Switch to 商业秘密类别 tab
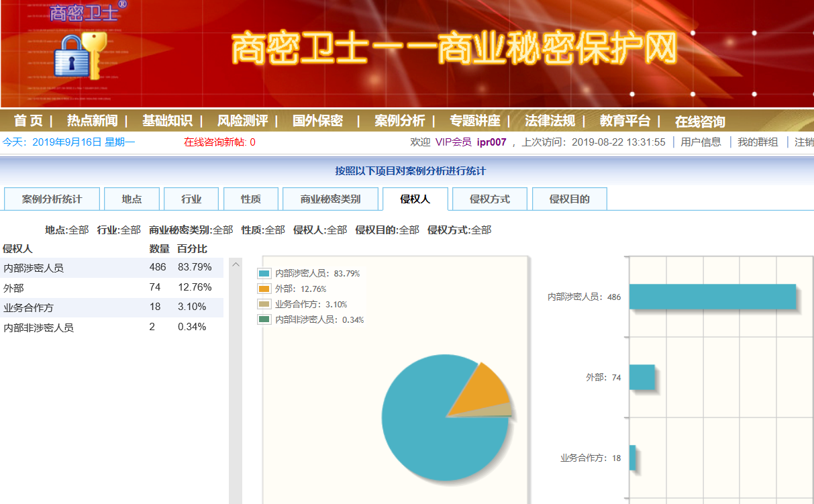 [330, 199]
